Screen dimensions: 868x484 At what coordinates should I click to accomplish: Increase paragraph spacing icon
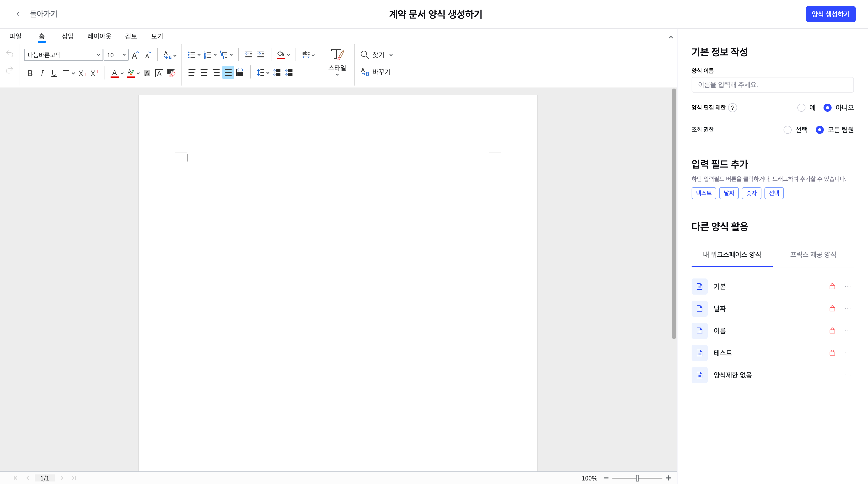277,72
